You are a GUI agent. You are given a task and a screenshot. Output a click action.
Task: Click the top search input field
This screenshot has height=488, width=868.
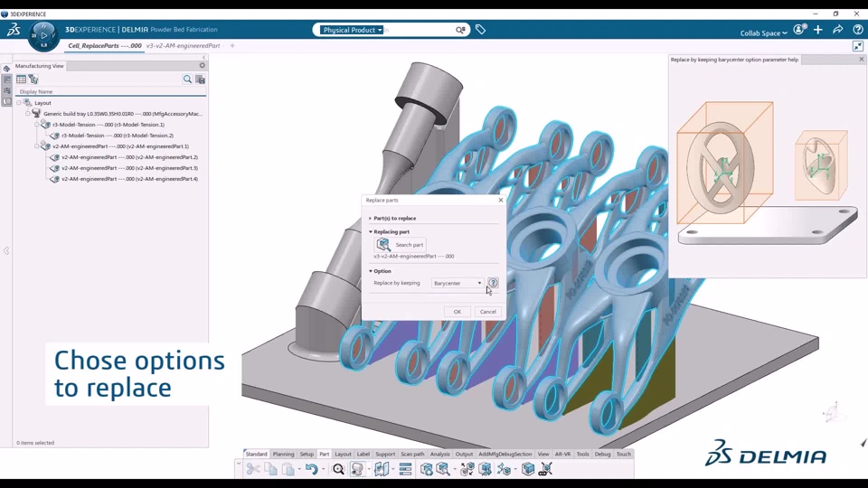pyautogui.click(x=419, y=30)
